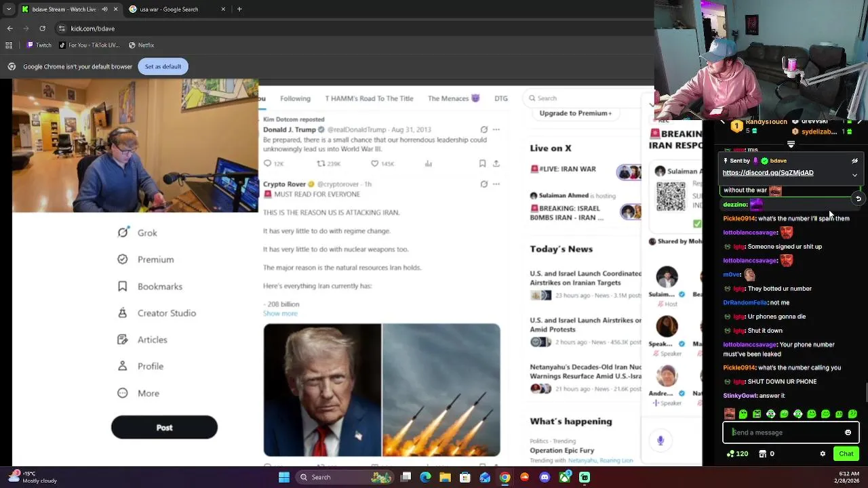Viewport: 868px width, 488px height.
Task: Like the Trump tweet with 145K
Action: (x=374, y=163)
